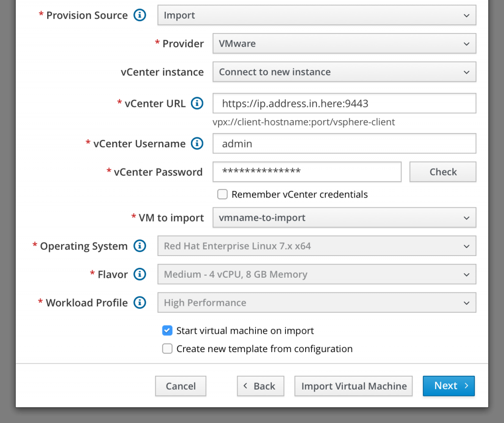Image resolution: width=504 pixels, height=423 pixels.
Task: Go to the Next wizard step
Action: 448,386
